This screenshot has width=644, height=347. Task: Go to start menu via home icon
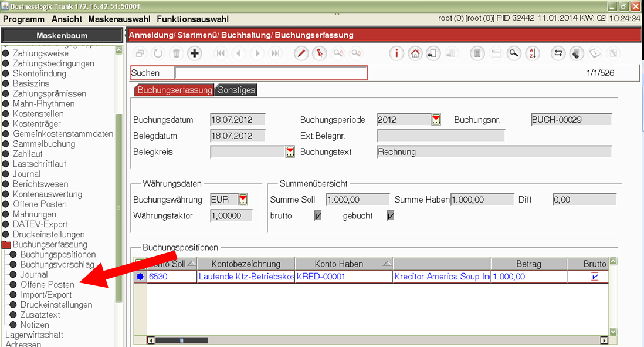point(415,53)
